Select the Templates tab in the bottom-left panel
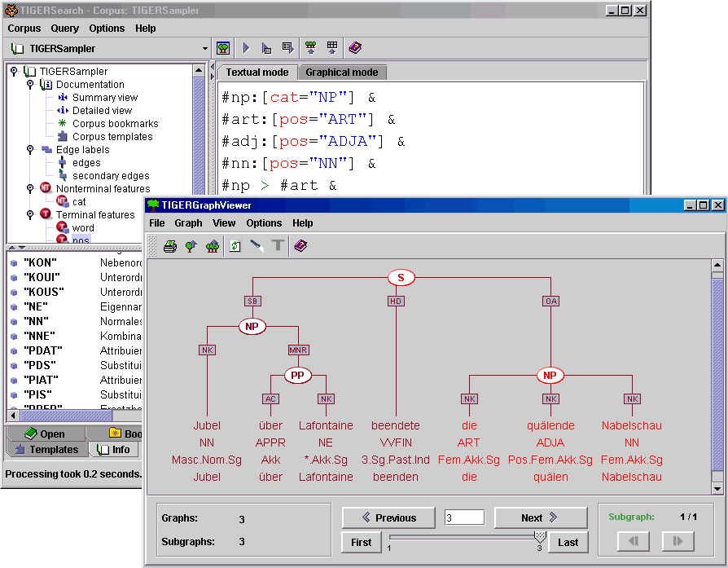This screenshot has height=568, width=728. click(47, 450)
